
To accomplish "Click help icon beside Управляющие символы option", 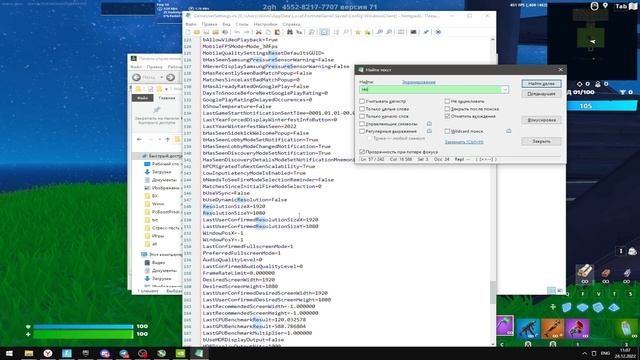I will pos(429,124).
